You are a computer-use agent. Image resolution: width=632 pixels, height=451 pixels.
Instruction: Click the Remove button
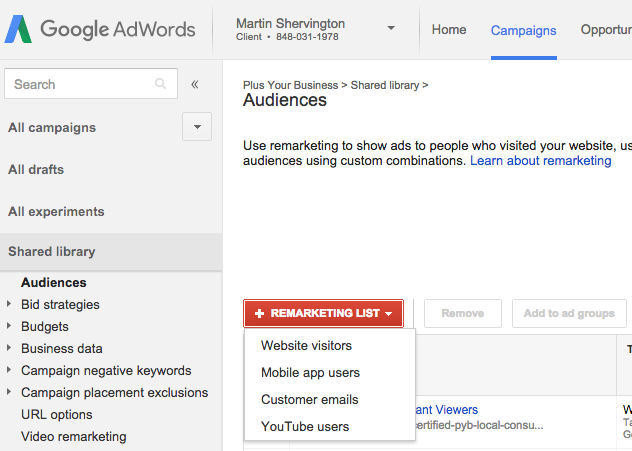[x=463, y=313]
